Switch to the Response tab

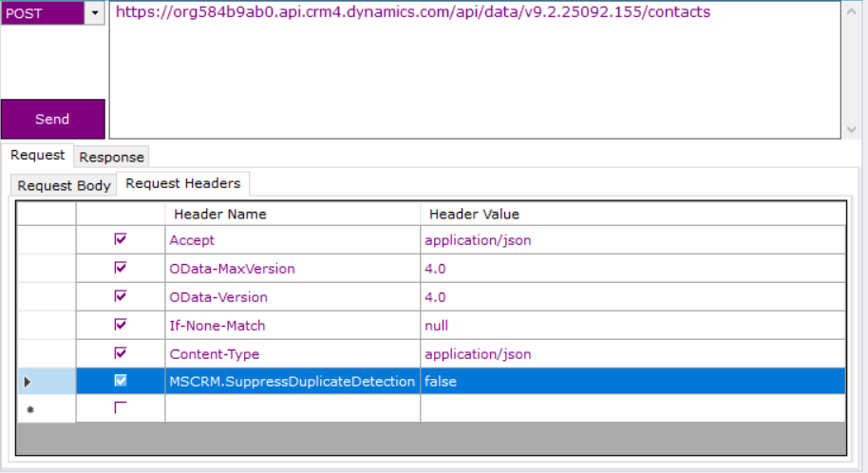[111, 157]
